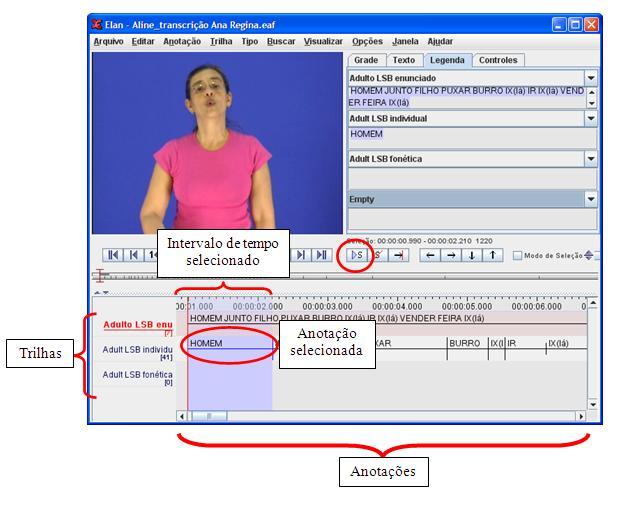The width and height of the screenshot is (624, 518).
Task: Open the Opções menu
Action: pos(367,41)
